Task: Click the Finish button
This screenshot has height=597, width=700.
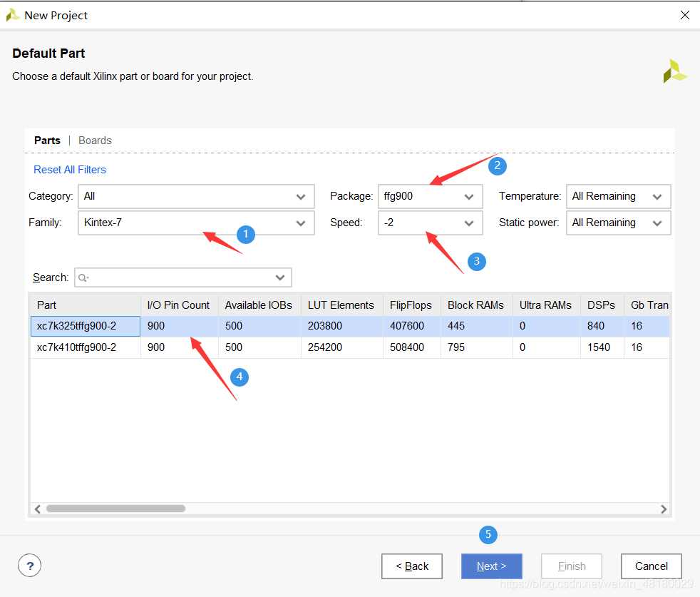Action: 572,566
